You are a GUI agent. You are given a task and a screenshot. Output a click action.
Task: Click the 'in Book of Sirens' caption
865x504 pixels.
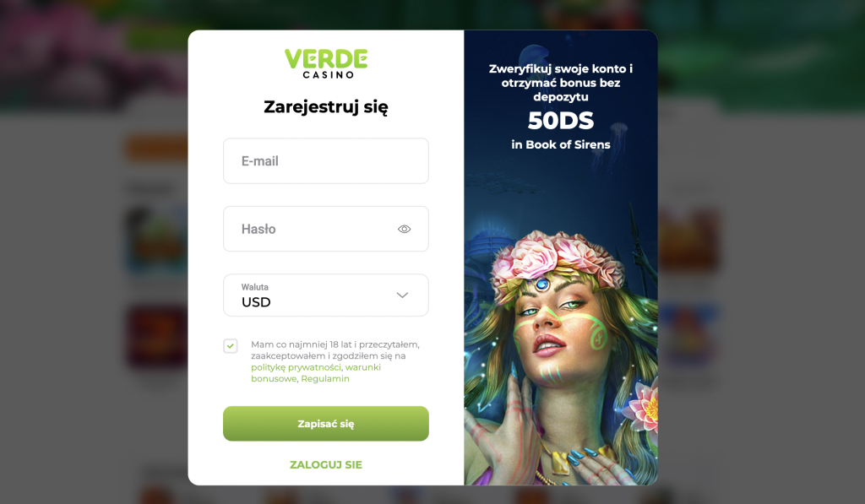coord(561,144)
